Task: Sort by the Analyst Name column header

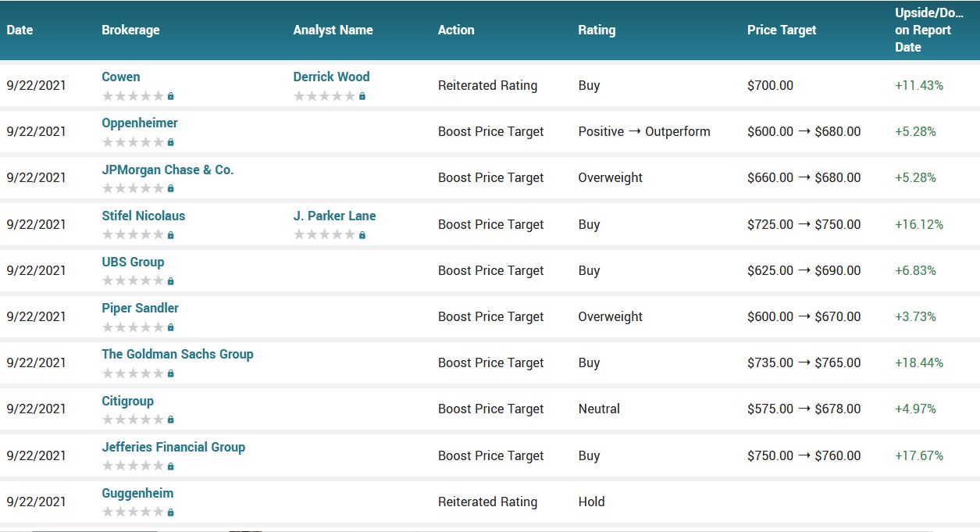Action: coord(333,30)
